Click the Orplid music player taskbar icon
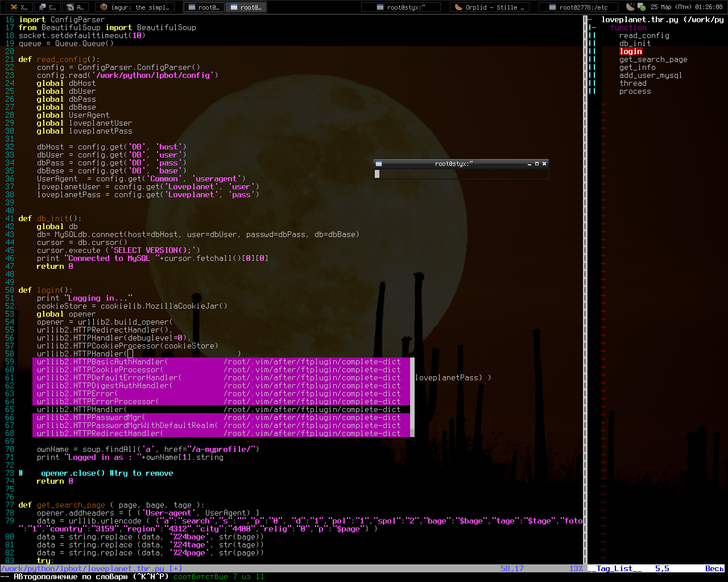The width and height of the screenshot is (728, 582). pyautogui.click(x=458, y=7)
